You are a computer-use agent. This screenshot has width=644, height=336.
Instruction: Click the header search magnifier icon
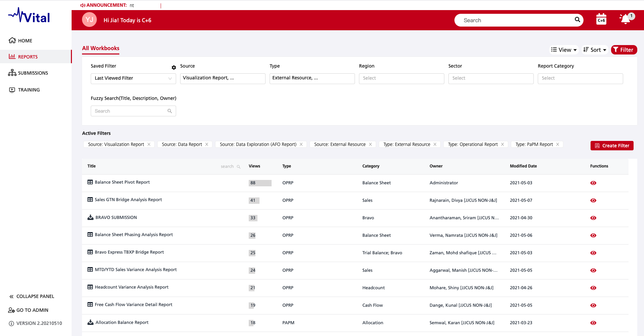click(x=577, y=20)
